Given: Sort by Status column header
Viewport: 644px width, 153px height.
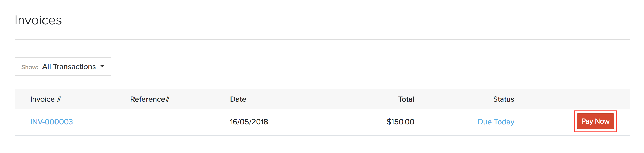Looking at the screenshot, I should click(x=503, y=99).
